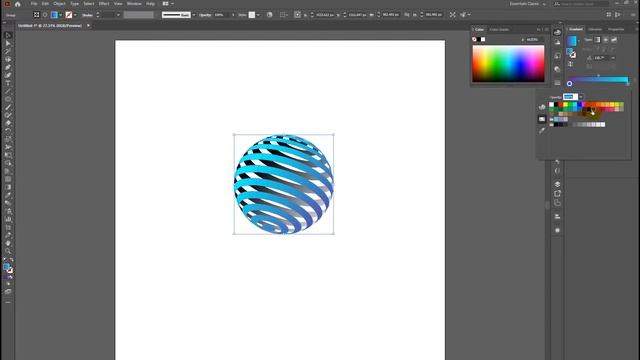Click the Opacity label in control bar

[205, 15]
